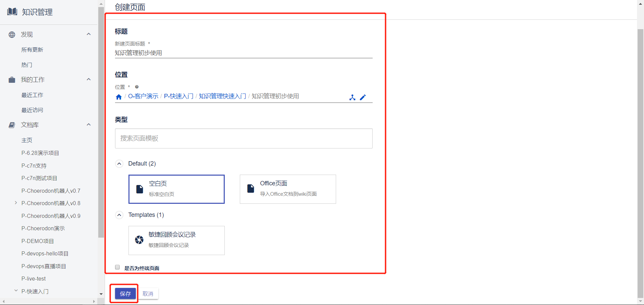Click the home icon in location breadcrumb

coord(119,97)
